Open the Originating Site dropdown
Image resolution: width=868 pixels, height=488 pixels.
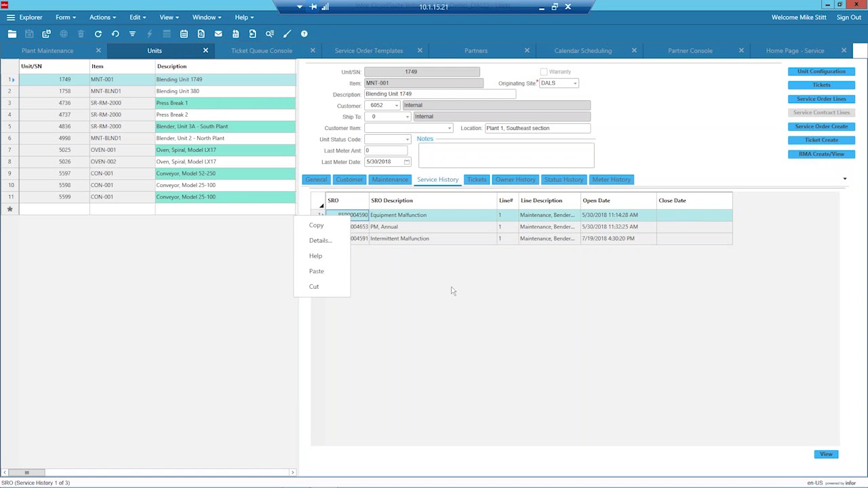point(575,83)
